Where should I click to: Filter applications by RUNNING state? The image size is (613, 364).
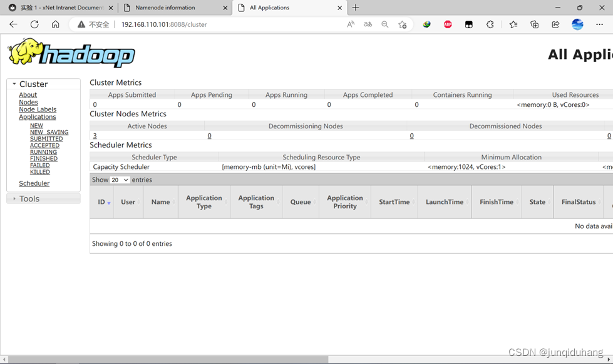click(43, 152)
